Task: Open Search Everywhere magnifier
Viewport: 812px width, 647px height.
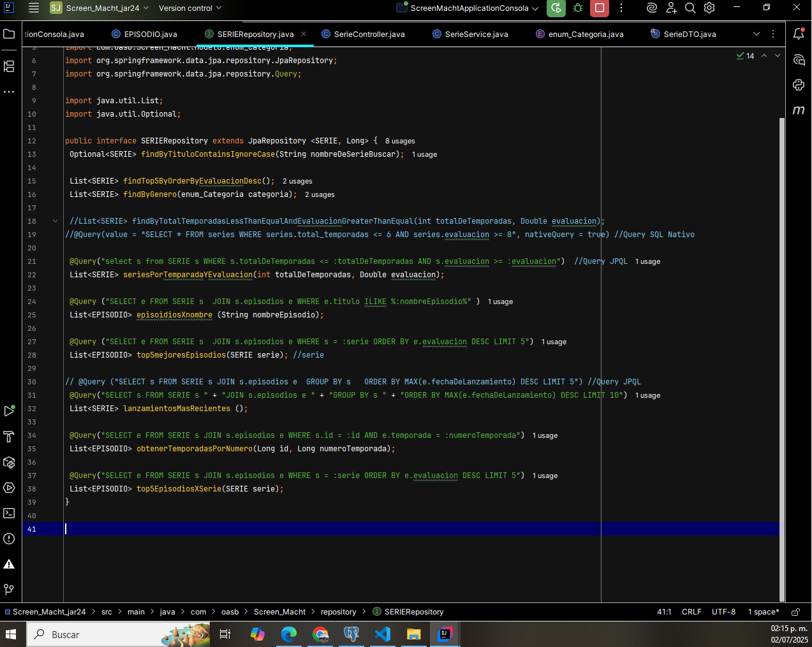Action: tap(690, 8)
